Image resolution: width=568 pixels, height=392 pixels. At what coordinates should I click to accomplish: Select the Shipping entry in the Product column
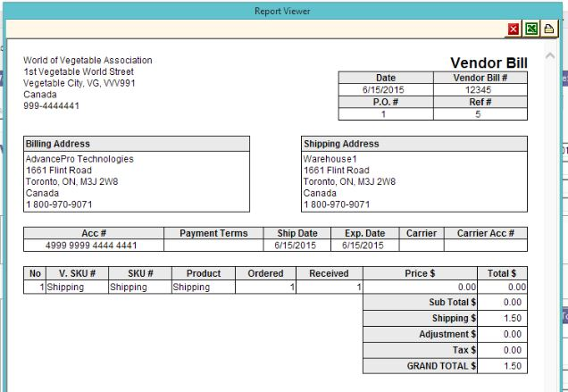(x=191, y=288)
